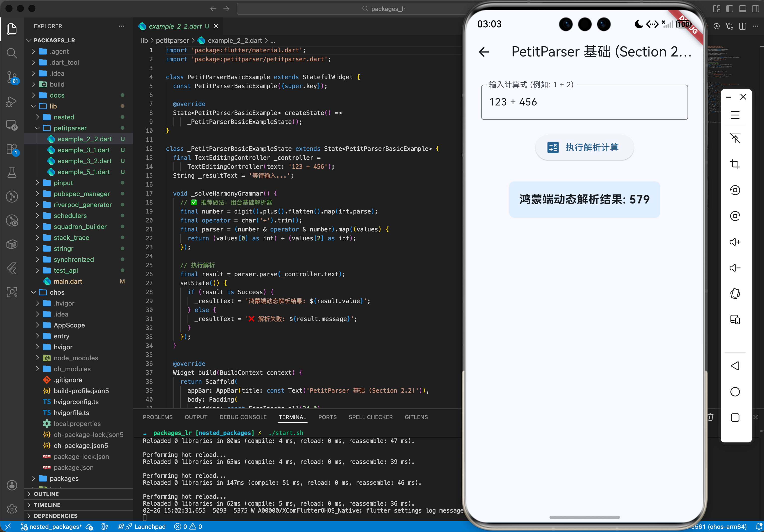Close the example_2_2.dart editor tab
This screenshot has height=532, width=764.
216,26
